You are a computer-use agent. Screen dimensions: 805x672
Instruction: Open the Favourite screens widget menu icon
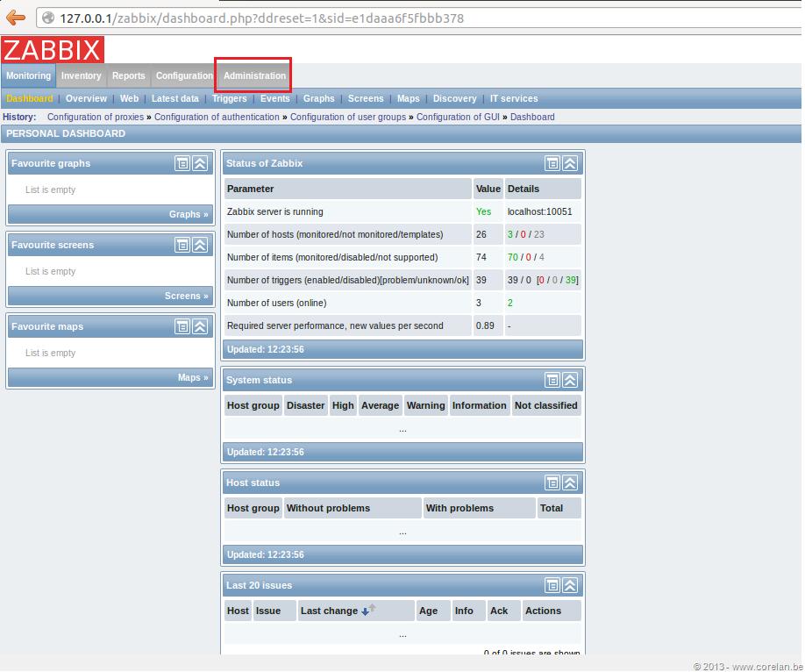182,245
